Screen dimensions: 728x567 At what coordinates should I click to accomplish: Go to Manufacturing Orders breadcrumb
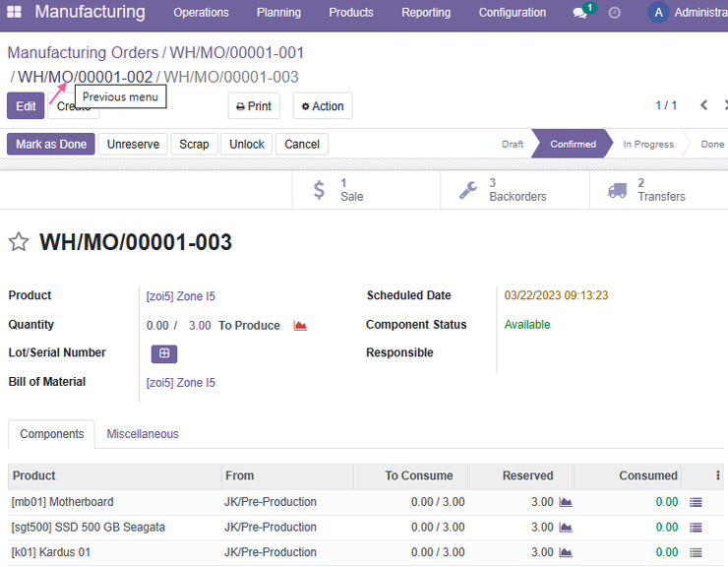(x=83, y=52)
